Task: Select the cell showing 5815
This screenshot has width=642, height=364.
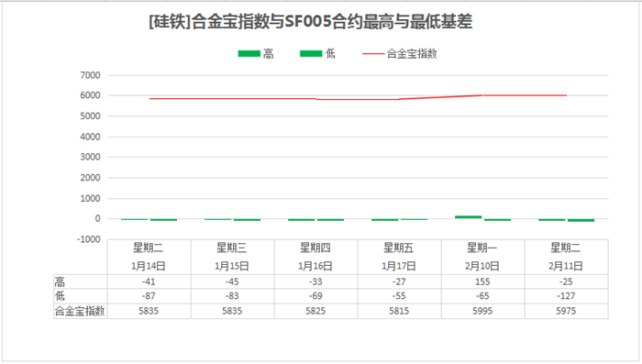Action: (399, 311)
